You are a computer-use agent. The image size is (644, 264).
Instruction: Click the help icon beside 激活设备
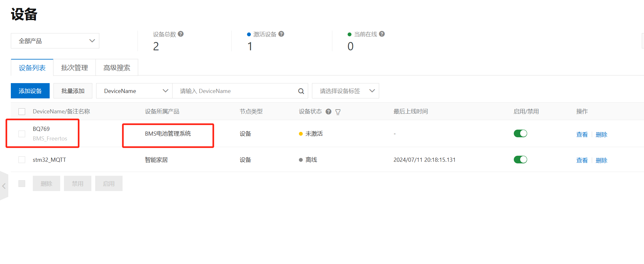pos(281,34)
